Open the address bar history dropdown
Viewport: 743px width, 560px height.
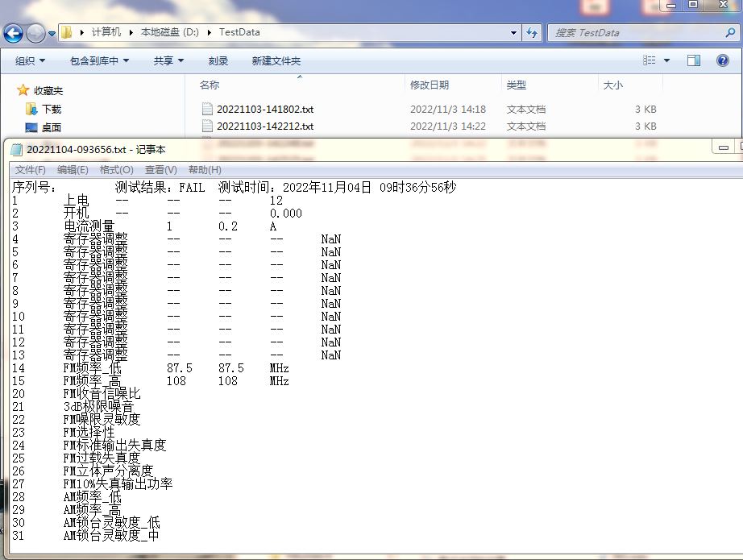tap(513, 33)
